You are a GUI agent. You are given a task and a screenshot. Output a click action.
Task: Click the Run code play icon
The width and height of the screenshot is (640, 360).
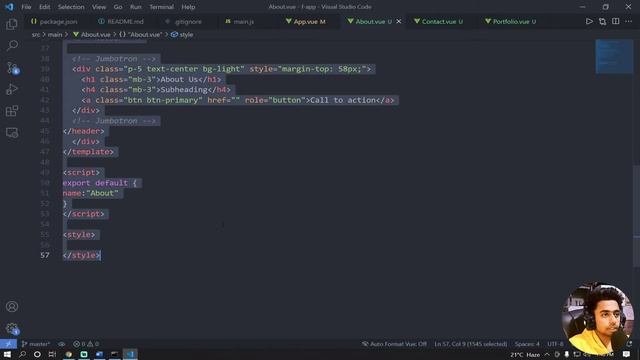(x=589, y=21)
